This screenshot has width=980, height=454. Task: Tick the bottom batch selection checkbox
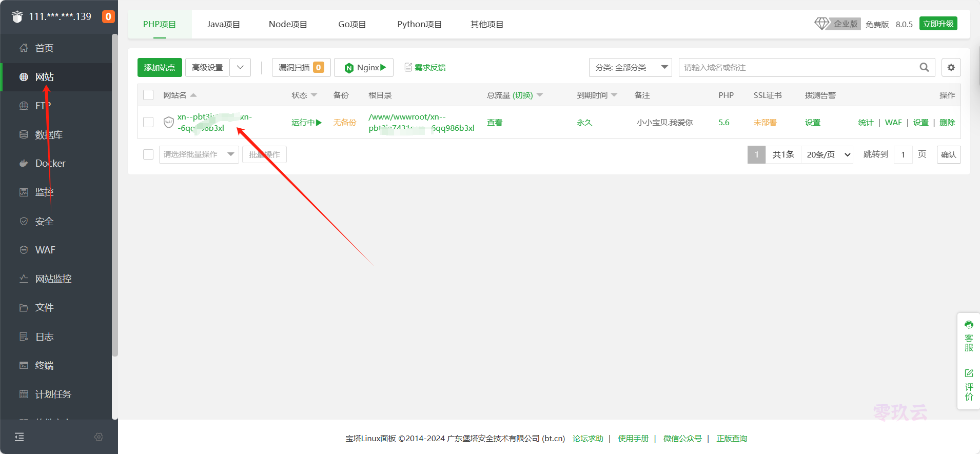tap(148, 154)
